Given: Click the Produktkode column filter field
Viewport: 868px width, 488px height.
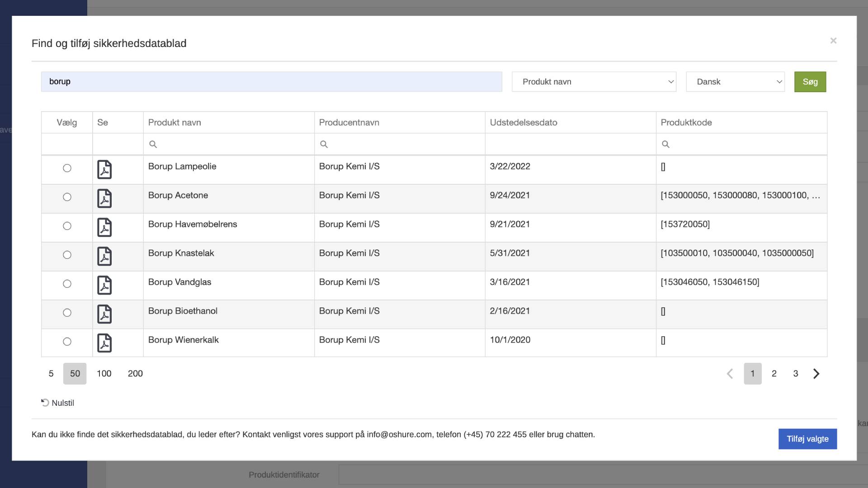Looking at the screenshot, I should click(741, 144).
